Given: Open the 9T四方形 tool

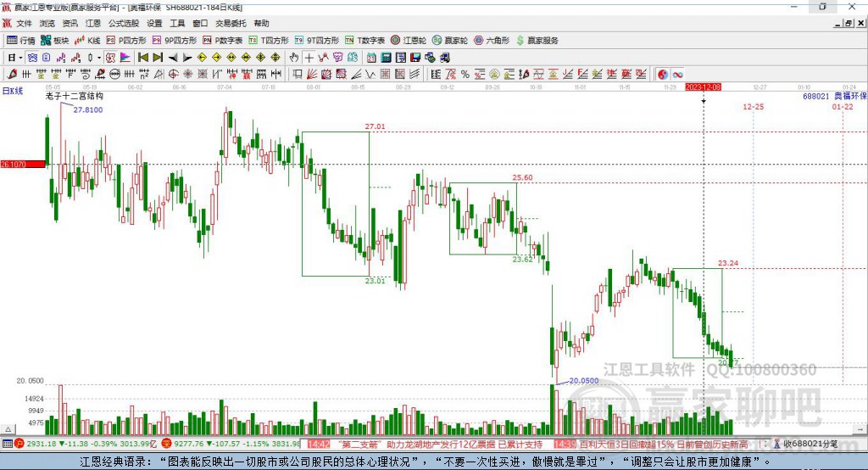Looking at the screenshot, I should point(317,41).
